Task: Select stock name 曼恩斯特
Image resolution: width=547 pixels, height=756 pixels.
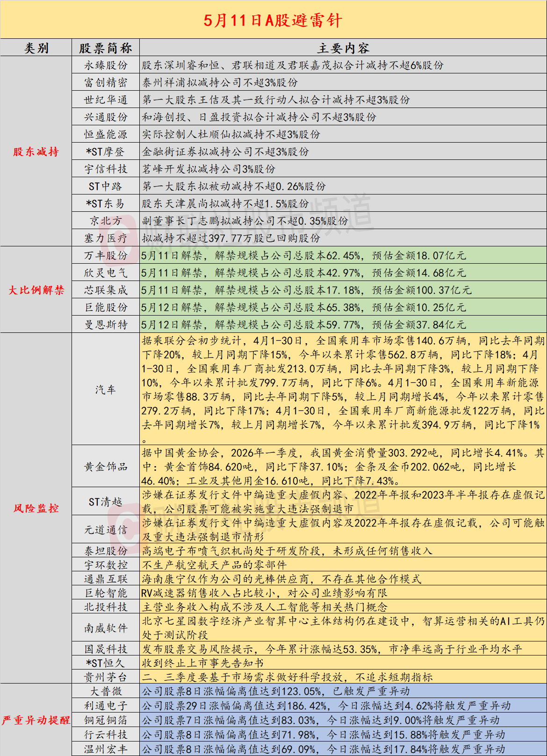Action: pos(106,325)
